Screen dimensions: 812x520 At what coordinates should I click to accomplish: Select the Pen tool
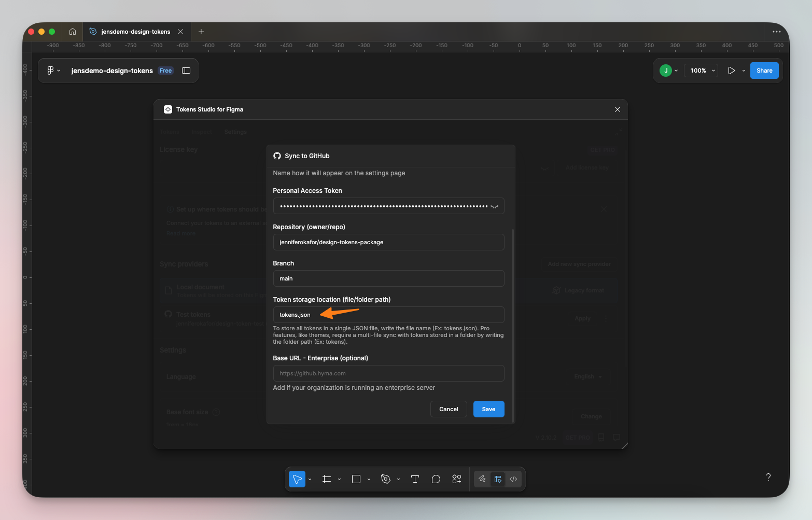386,479
